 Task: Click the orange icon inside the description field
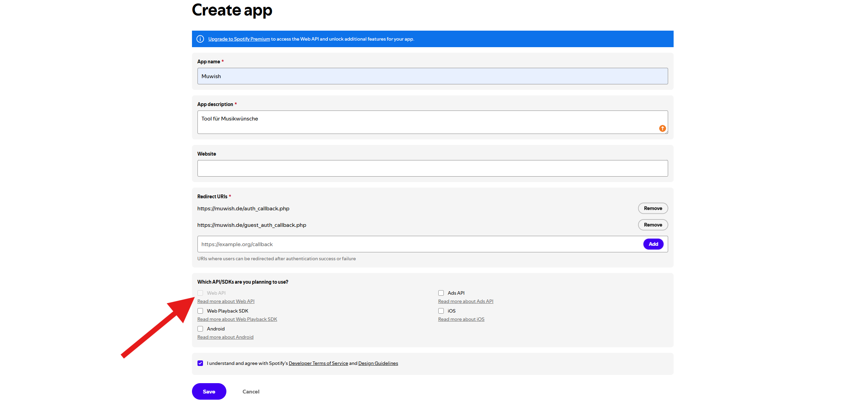[662, 128]
